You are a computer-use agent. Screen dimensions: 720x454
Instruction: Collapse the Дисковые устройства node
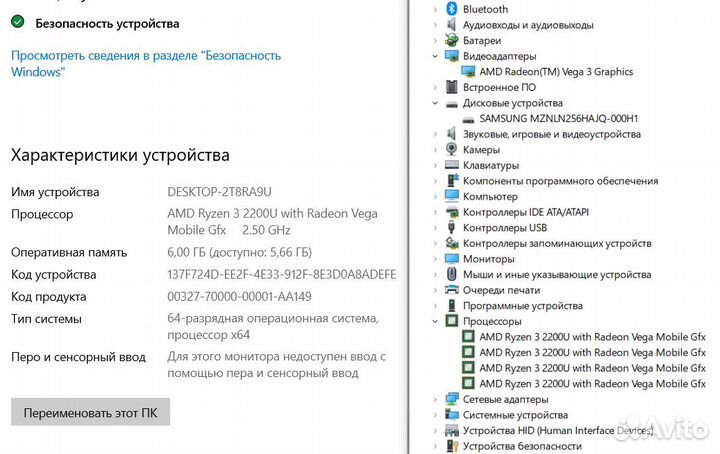click(435, 103)
